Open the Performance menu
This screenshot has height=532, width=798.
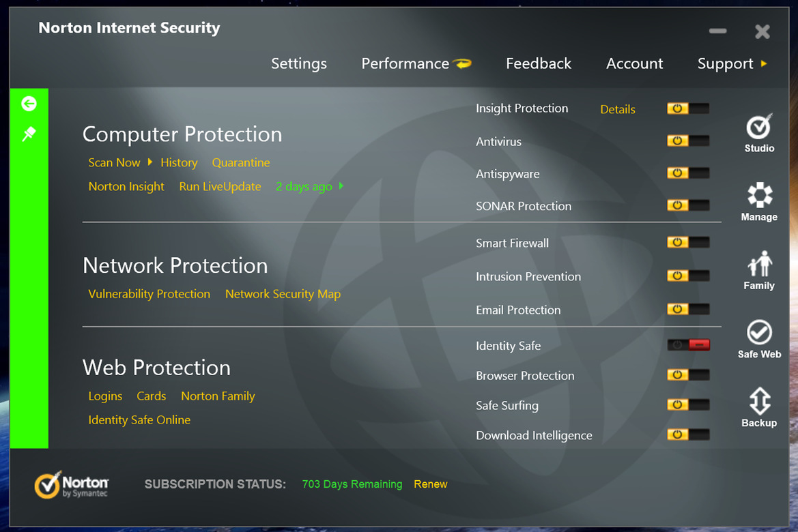point(405,63)
